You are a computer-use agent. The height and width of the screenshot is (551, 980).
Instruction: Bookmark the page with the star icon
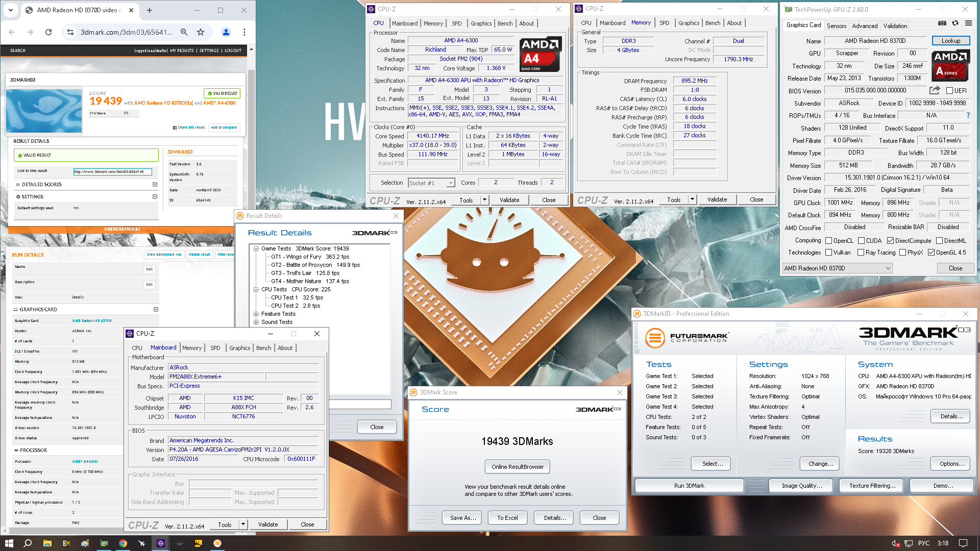201,32
